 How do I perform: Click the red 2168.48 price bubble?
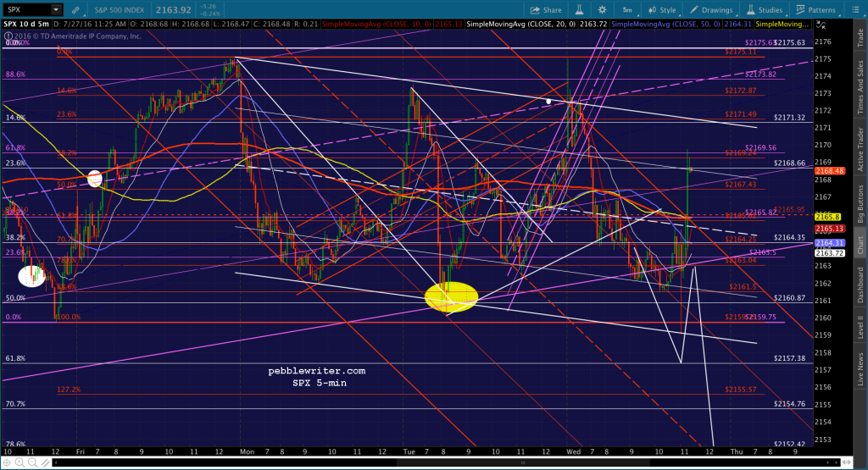point(829,171)
